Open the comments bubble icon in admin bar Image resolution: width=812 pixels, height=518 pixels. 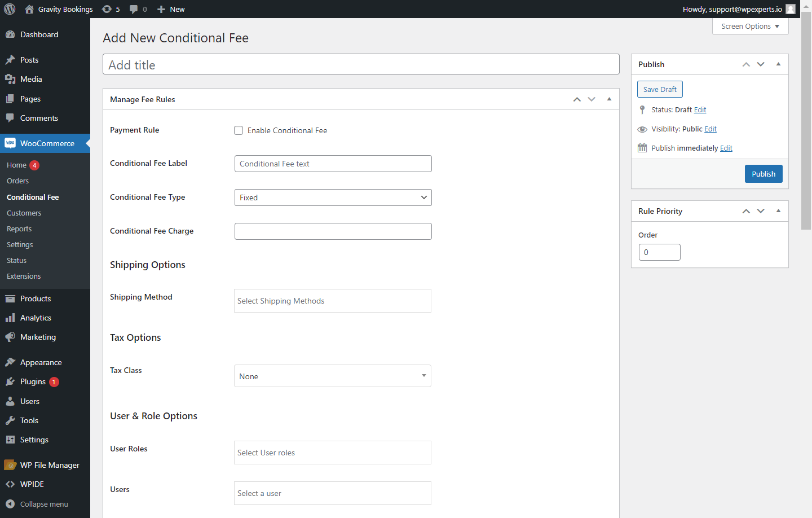134,9
